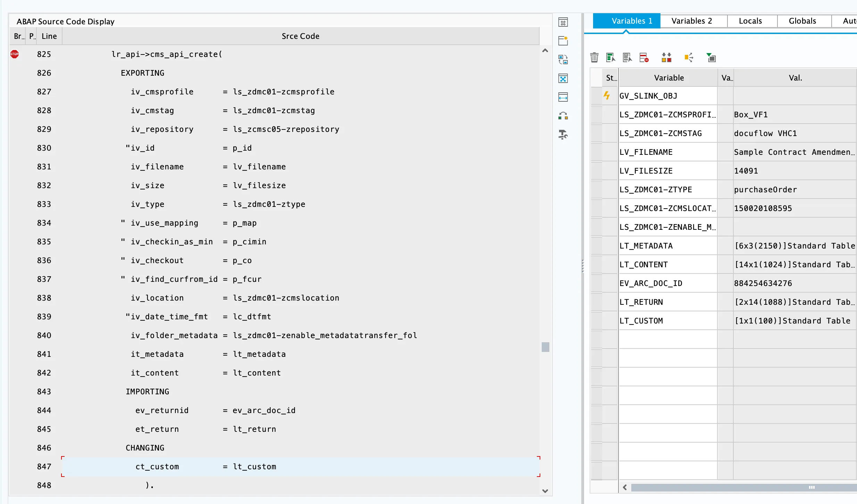This screenshot has width=857, height=504.
Task: Click the delete row icon with red minus
Action: 644,58
